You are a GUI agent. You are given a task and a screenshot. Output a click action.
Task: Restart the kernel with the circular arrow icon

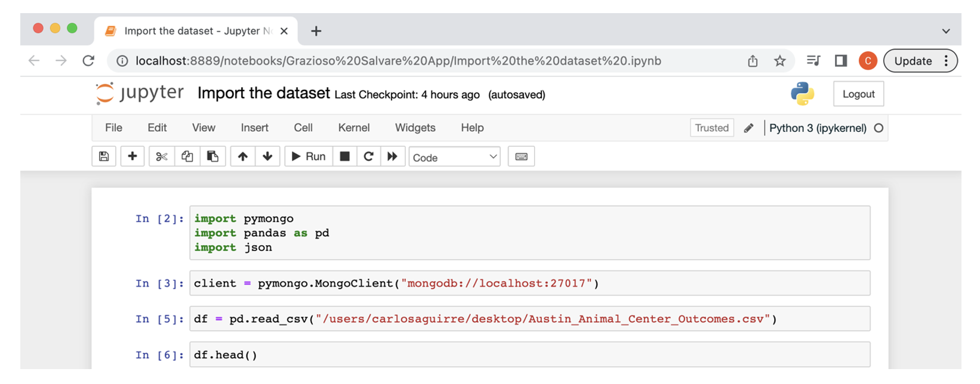tap(368, 156)
